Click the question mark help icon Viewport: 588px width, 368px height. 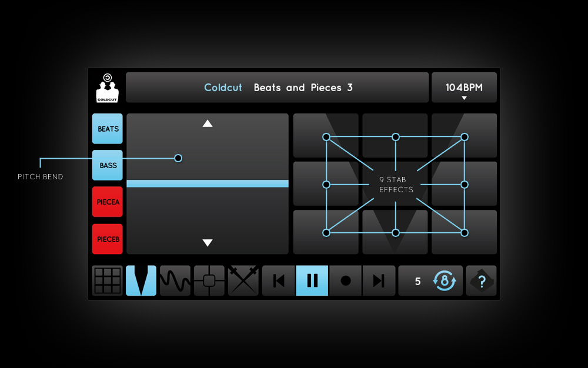tap(482, 280)
